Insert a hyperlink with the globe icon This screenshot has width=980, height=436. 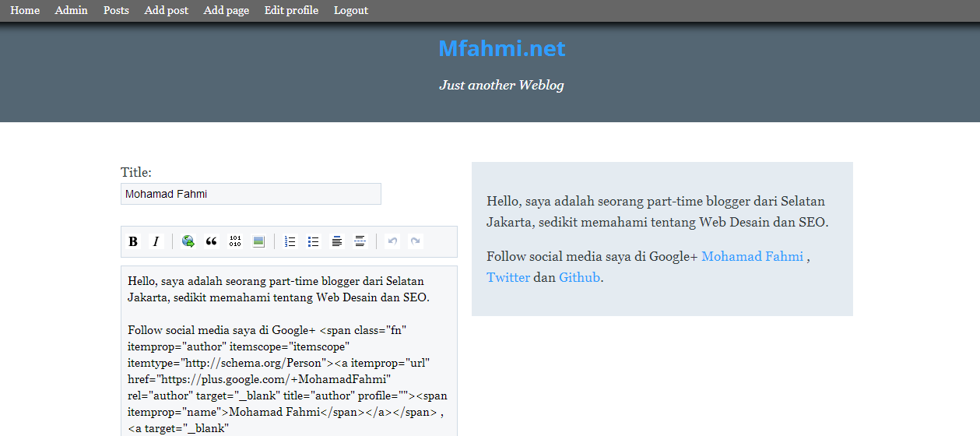(188, 241)
